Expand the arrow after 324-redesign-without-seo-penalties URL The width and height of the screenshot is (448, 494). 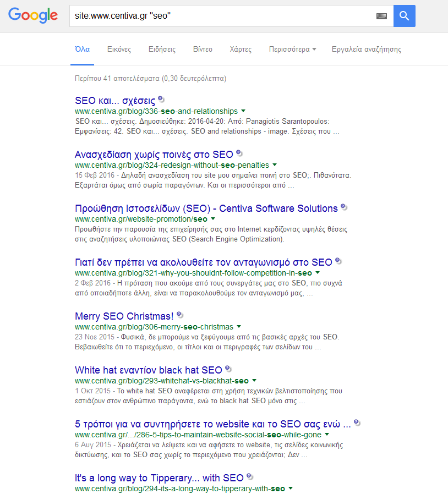[x=275, y=165]
